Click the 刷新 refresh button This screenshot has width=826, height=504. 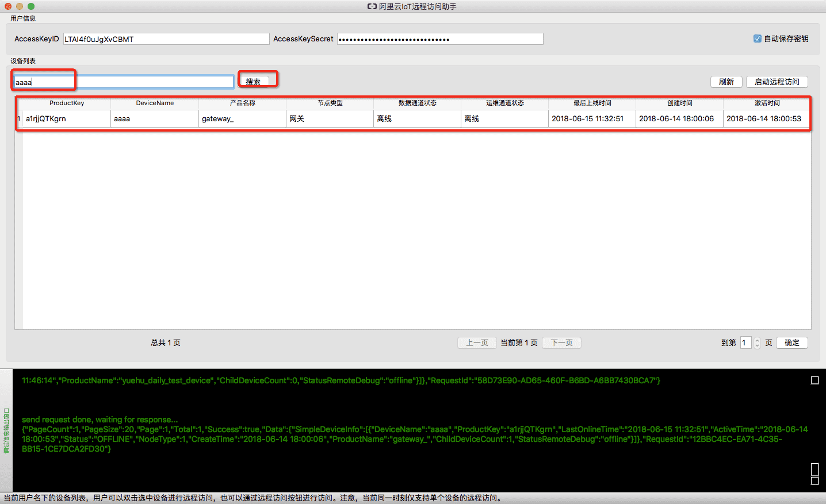726,82
